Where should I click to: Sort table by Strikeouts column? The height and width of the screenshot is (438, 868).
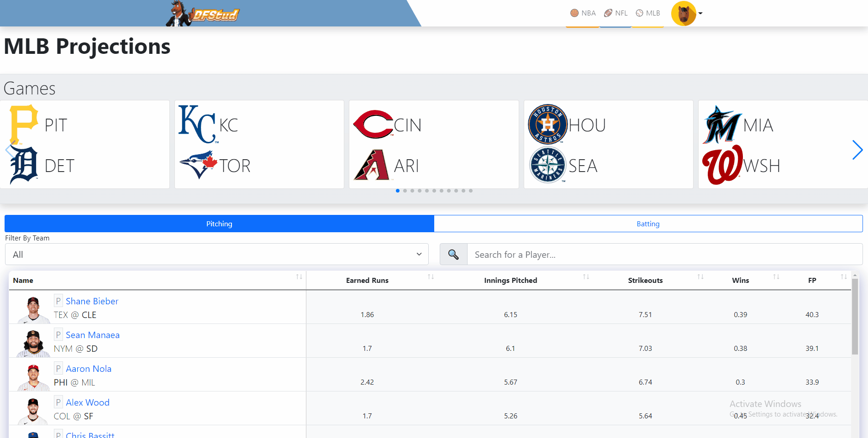tap(645, 280)
